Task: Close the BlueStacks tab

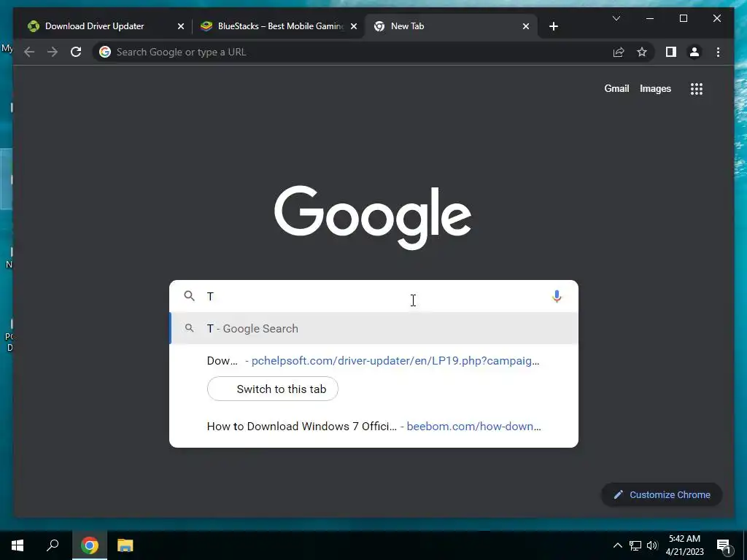Action: pyautogui.click(x=354, y=26)
